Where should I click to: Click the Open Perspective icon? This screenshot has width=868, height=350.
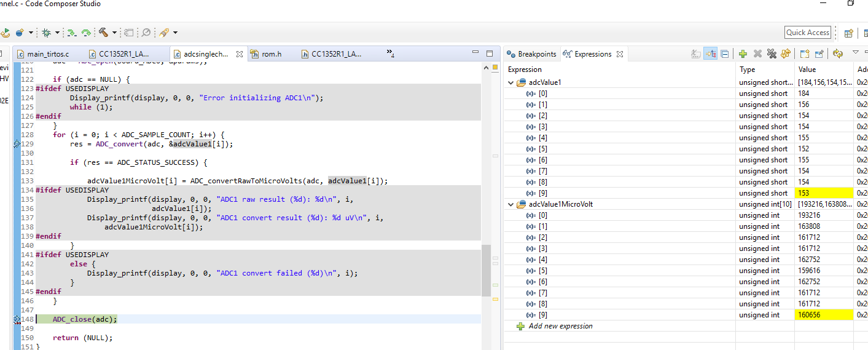click(849, 33)
